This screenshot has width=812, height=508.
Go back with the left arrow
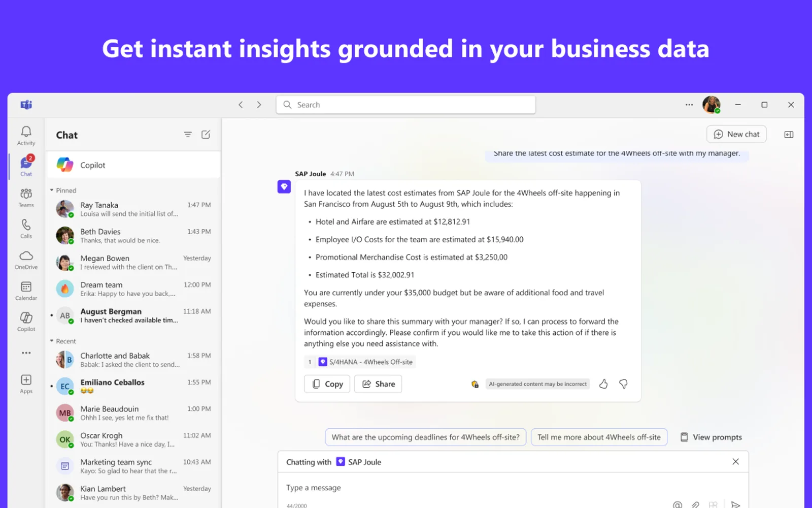click(x=241, y=105)
